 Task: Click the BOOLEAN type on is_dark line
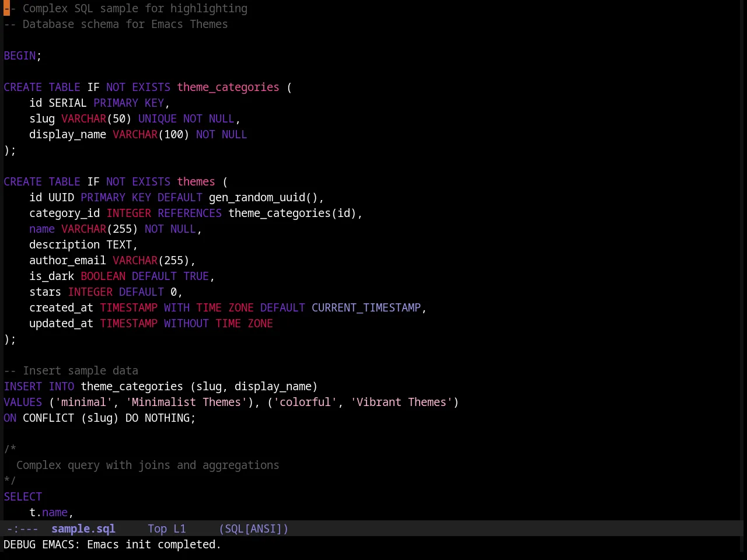tap(103, 276)
